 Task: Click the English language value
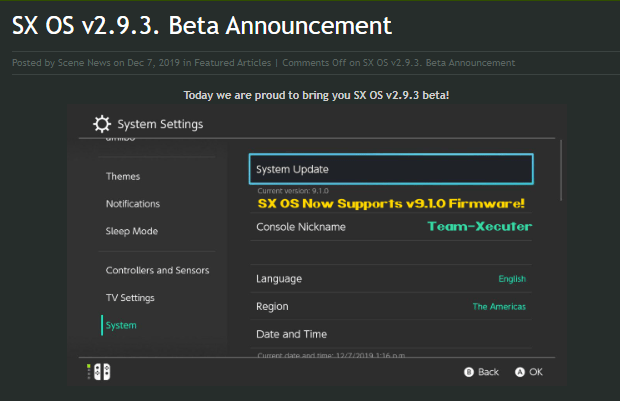tap(512, 279)
